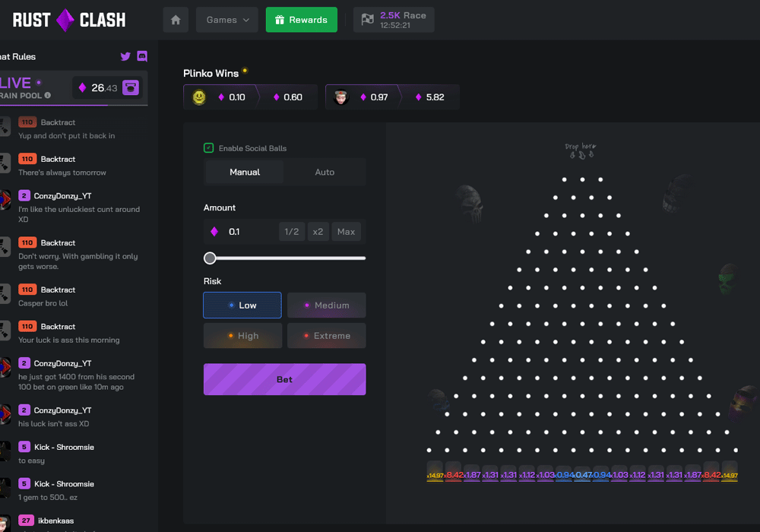Go to the home page icon

coord(176,20)
